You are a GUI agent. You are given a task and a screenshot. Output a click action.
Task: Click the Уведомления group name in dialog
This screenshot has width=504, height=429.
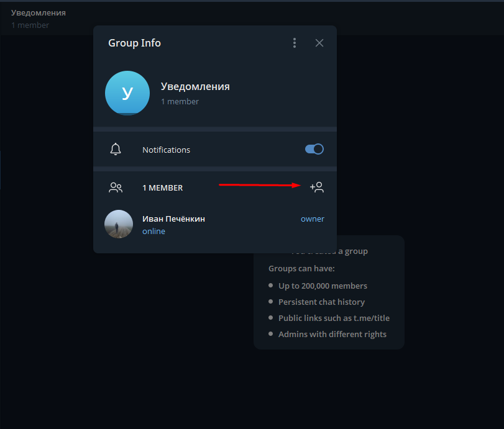point(195,86)
